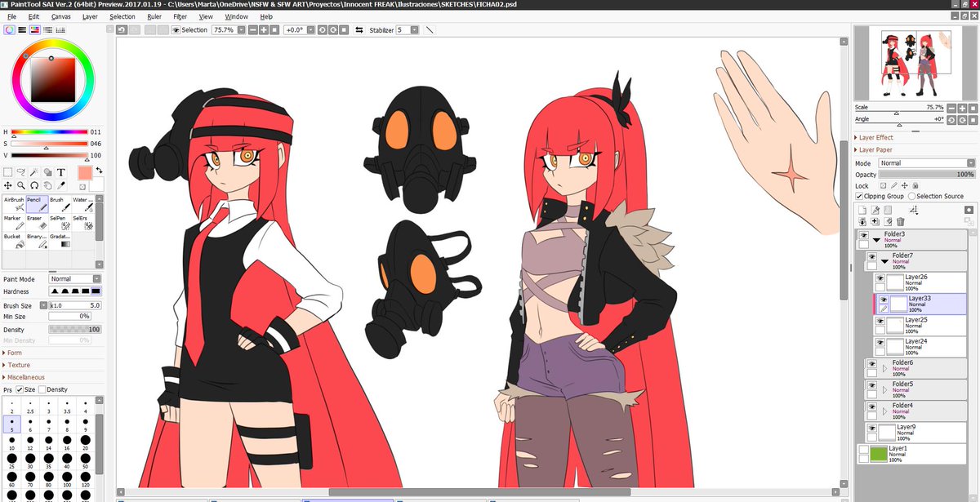Open the Filter menu
Image resolution: width=980 pixels, height=502 pixels.
(180, 16)
